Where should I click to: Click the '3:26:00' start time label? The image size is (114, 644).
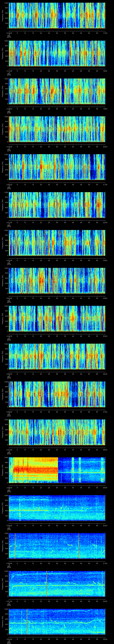tap(9, 412)
